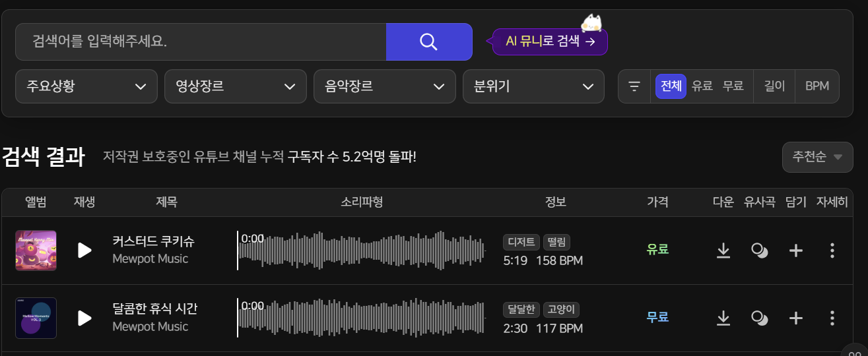Screen dimensions: 868x356
Task: Download the 커스터드 쿠키슈 track
Action: tap(723, 251)
